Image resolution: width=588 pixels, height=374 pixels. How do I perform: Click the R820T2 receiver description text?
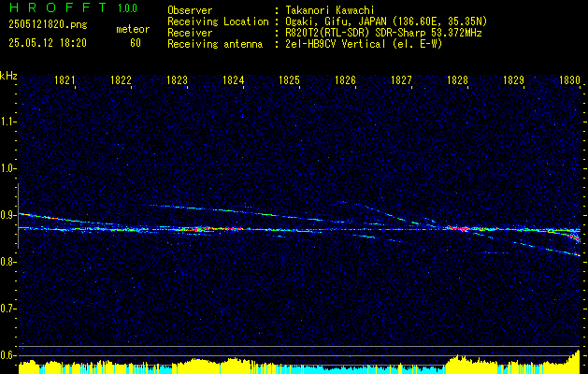point(383,33)
